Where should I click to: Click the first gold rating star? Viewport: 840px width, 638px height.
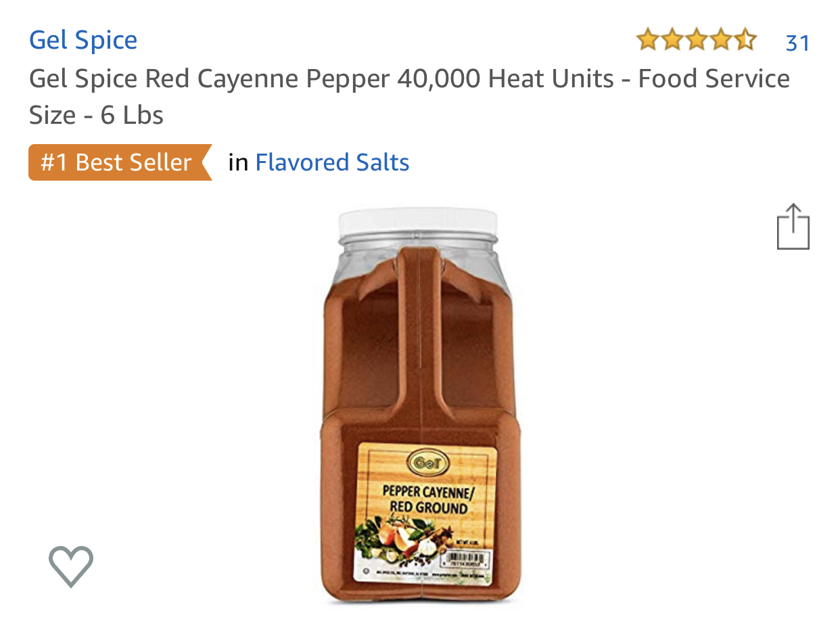click(647, 41)
